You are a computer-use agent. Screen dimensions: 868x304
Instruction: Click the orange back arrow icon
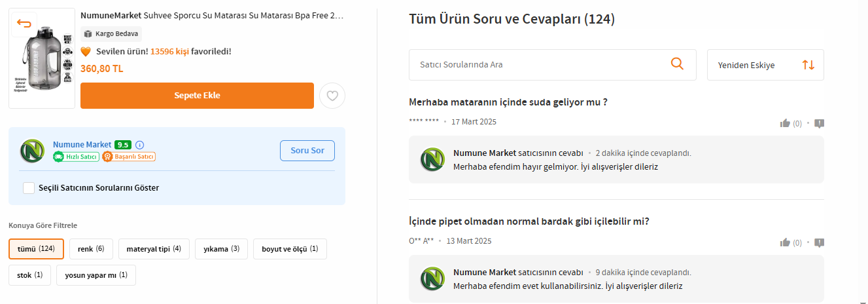pyautogui.click(x=24, y=24)
